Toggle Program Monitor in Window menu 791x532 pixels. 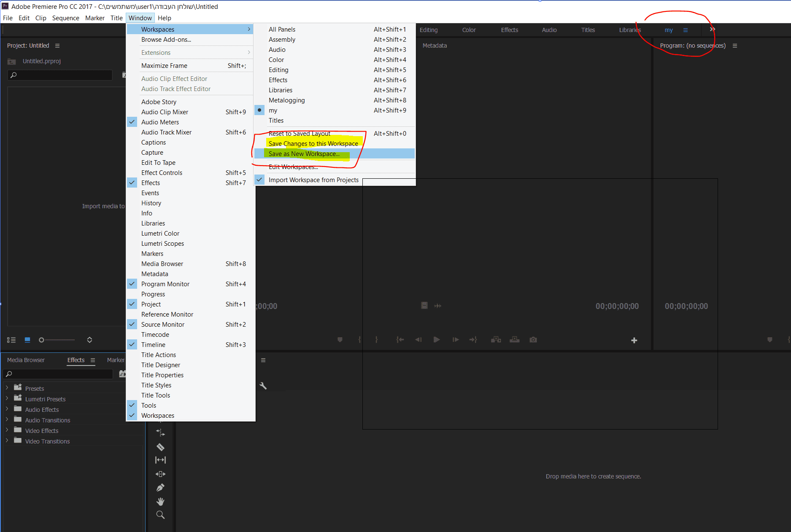click(191, 284)
